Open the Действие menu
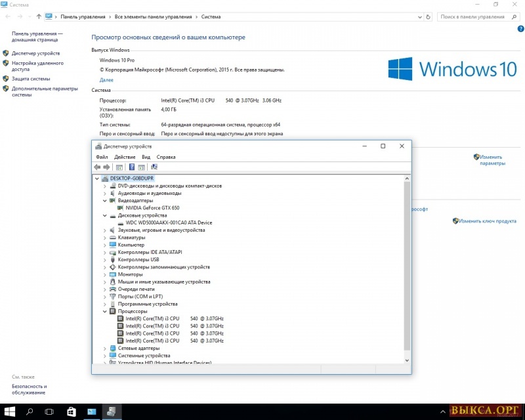This screenshot has height=420, width=525. (125, 157)
